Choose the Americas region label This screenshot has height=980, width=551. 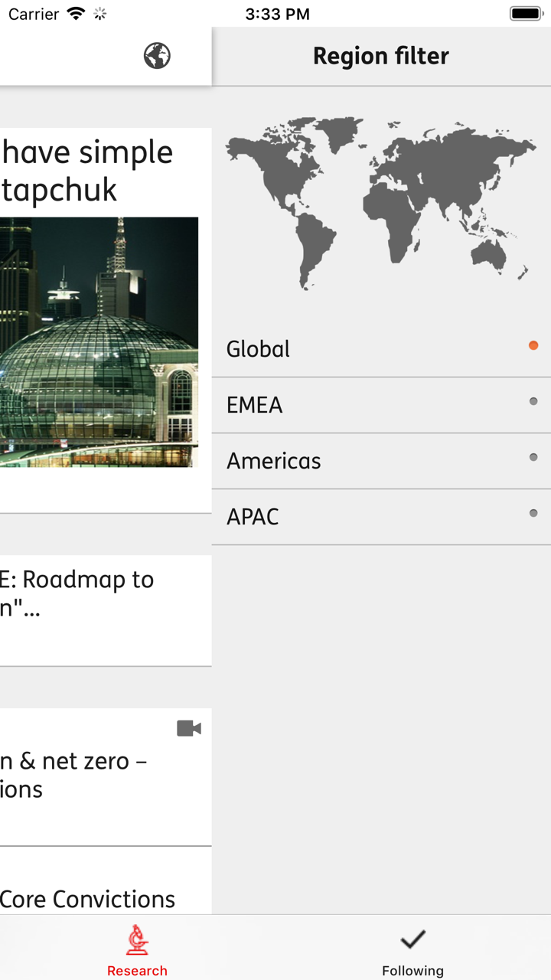273,461
